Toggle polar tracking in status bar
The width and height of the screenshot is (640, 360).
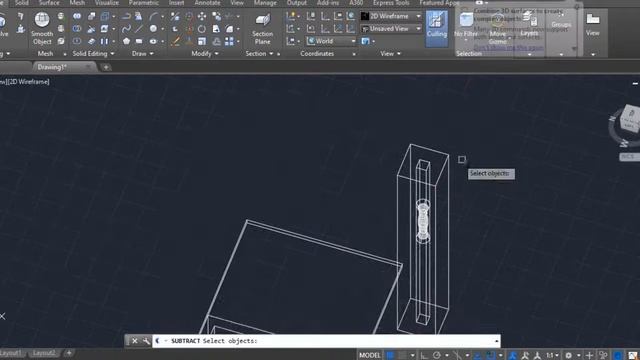pos(437,356)
